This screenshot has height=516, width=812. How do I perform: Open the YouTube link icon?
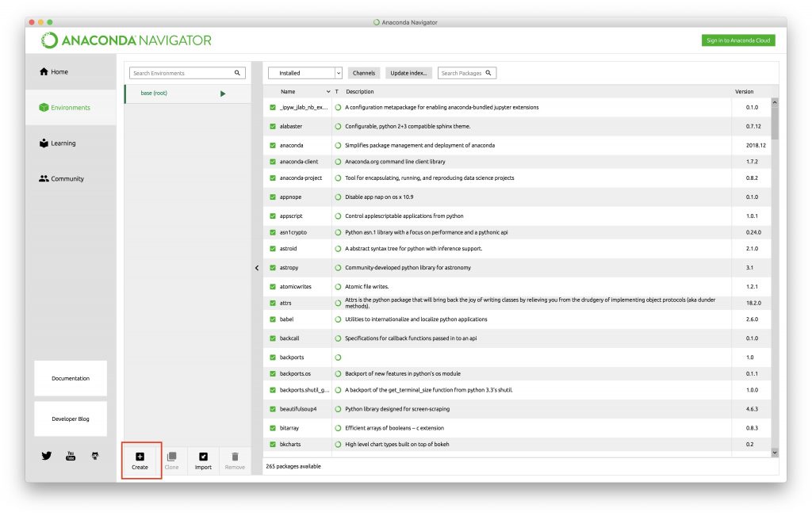71,456
